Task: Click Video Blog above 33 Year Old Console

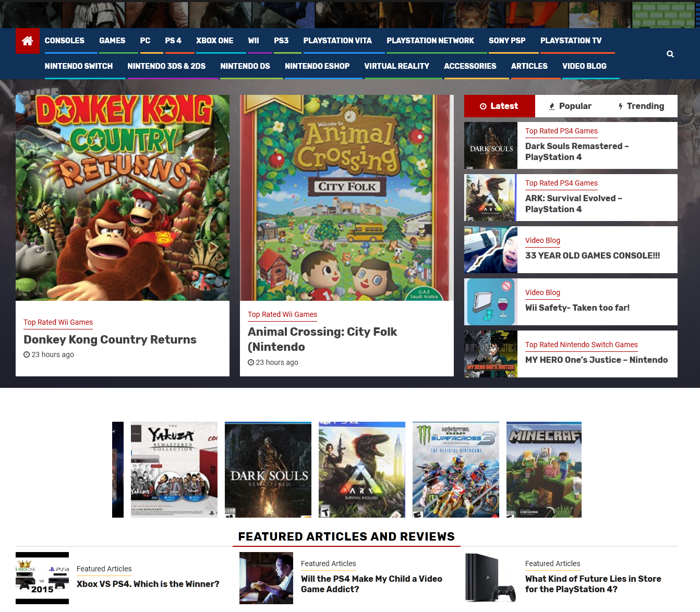Action: pos(542,240)
